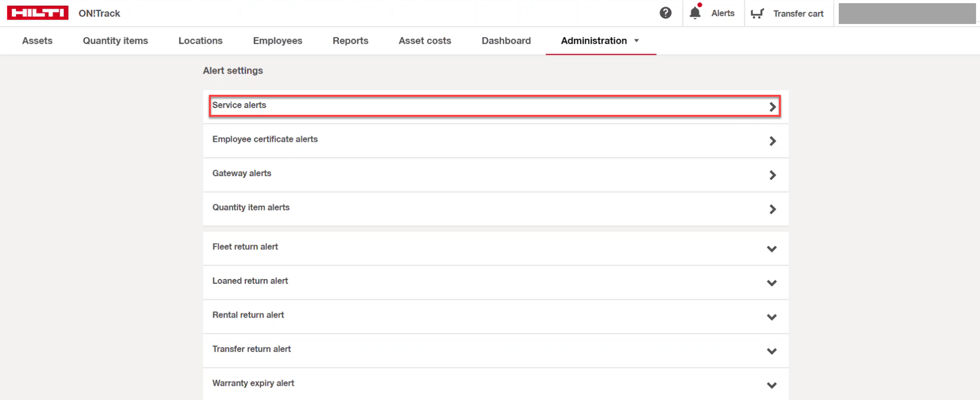Click the alerts bell icon

[x=695, y=13]
